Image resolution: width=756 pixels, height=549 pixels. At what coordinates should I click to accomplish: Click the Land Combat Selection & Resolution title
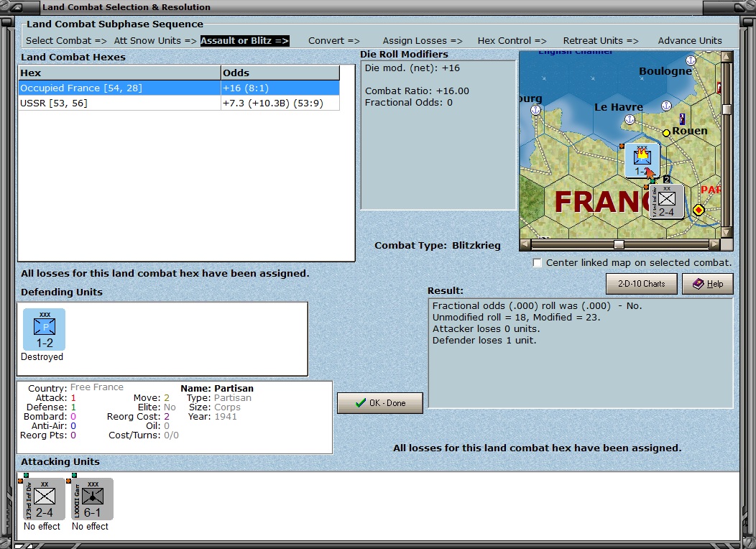click(126, 7)
